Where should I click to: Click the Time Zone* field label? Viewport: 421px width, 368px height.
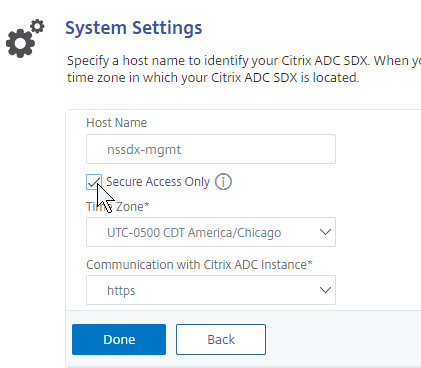point(118,207)
